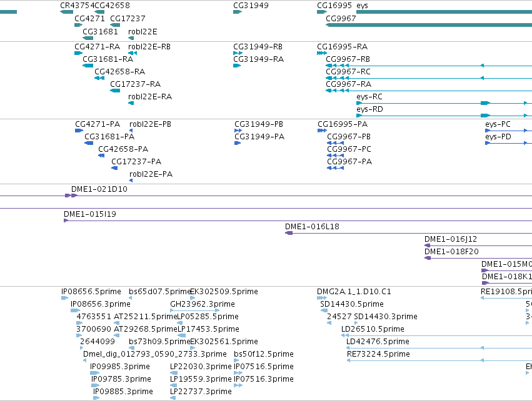Select EST RE73224.5prime
This screenshot has width=532, height=401.
pyautogui.click(x=378, y=355)
